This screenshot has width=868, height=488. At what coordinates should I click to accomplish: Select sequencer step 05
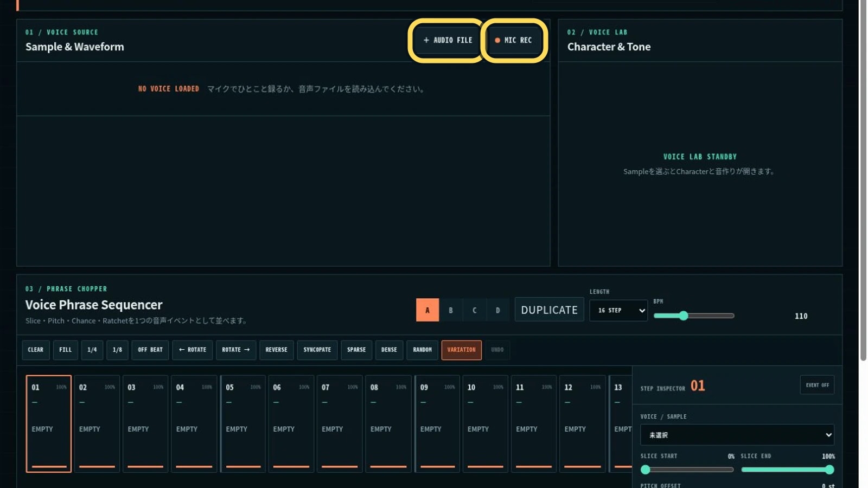243,423
